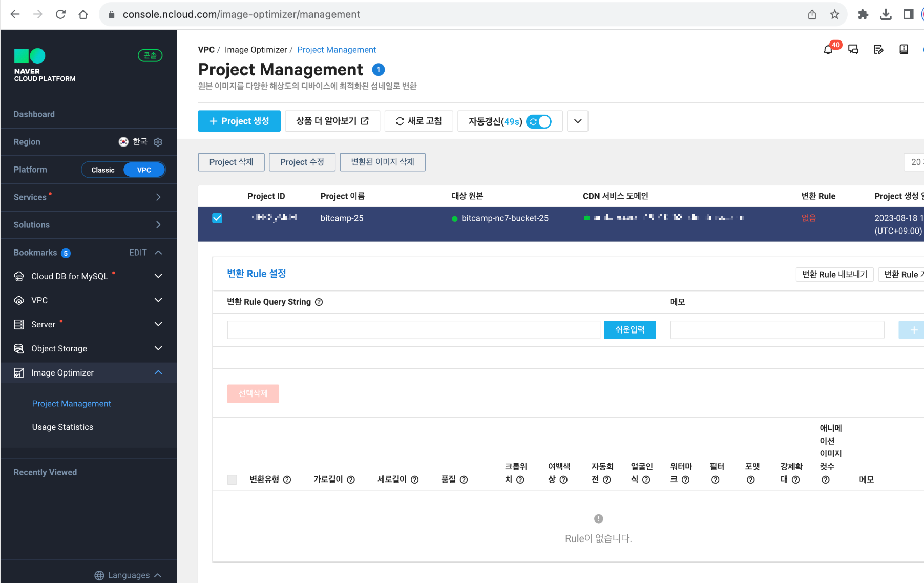924x583 pixels.
Task: Open Usage Statistics menu item
Action: 62,427
